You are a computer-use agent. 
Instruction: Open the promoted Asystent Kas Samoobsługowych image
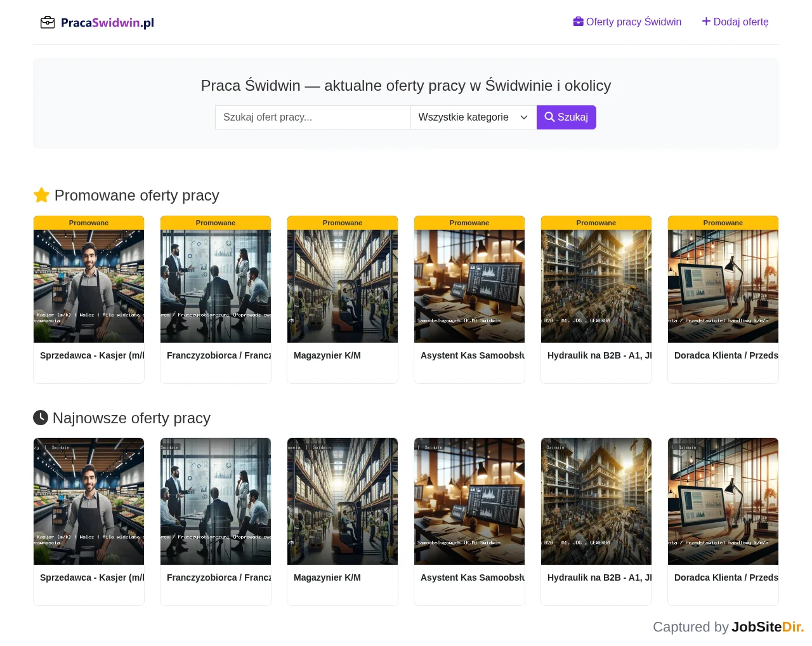point(469,286)
